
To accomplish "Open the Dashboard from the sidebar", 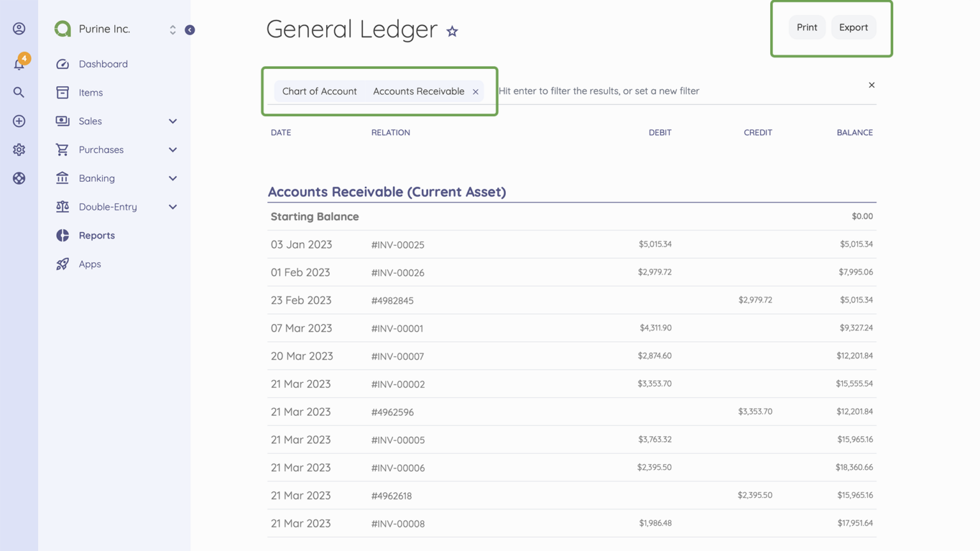I will click(103, 64).
